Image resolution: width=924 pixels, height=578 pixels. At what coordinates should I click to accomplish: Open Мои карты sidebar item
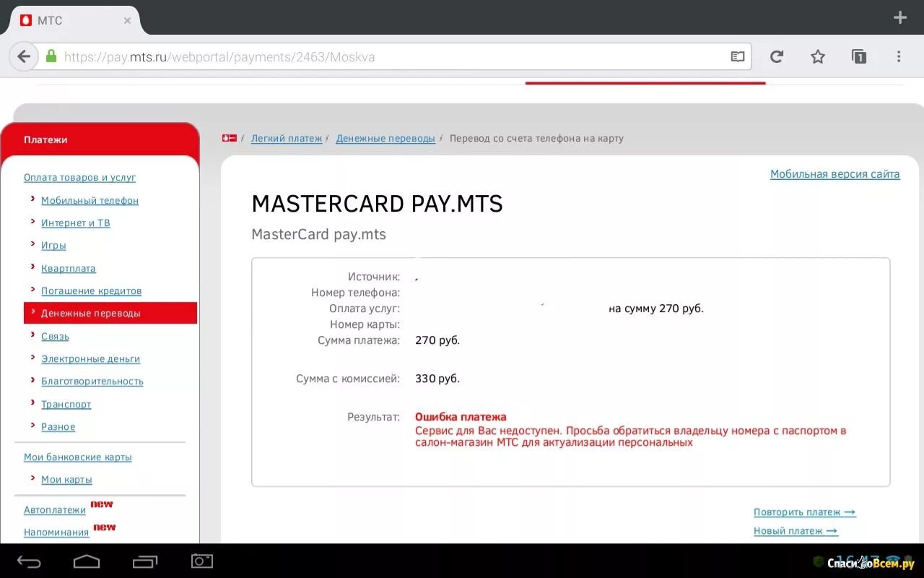(66, 479)
